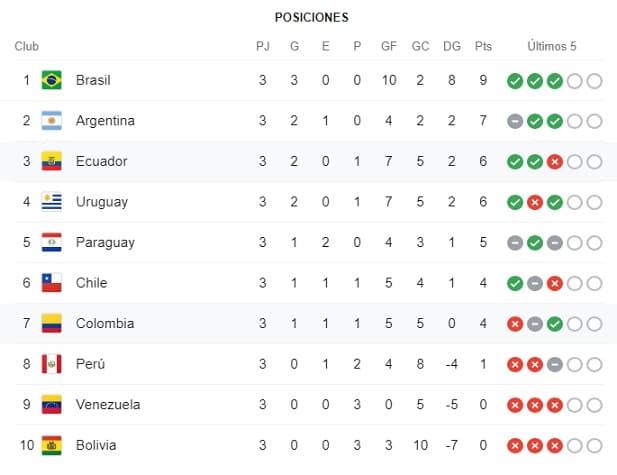Click the Paraguay flag icon
Image resolution: width=617 pixels, height=475 pixels.
coord(51,242)
